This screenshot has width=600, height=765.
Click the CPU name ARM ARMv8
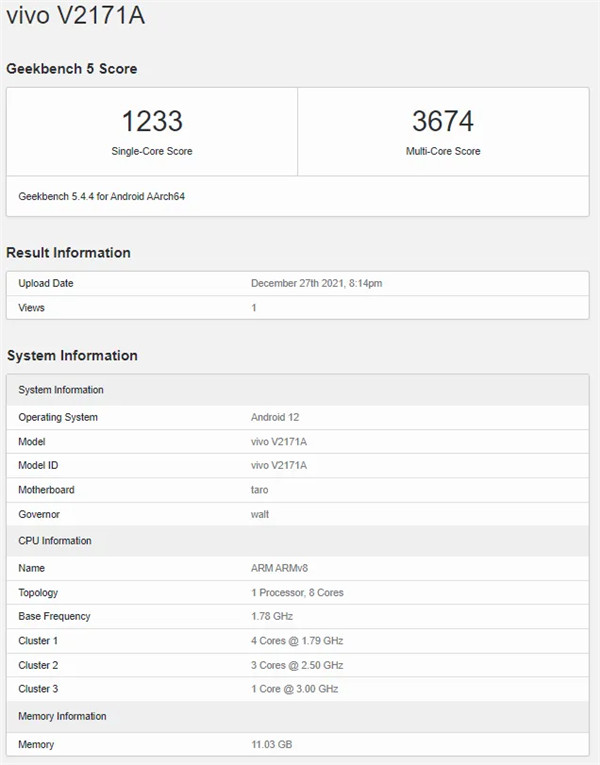tap(281, 568)
